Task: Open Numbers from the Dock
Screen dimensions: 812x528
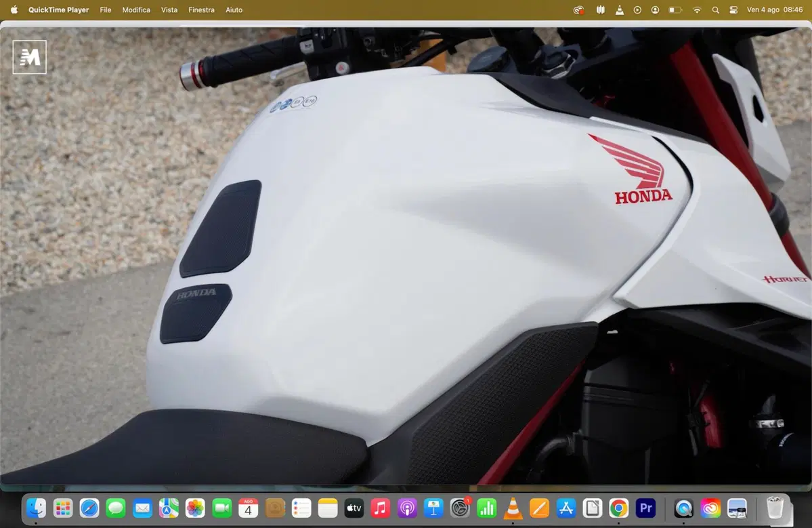Action: click(487, 508)
